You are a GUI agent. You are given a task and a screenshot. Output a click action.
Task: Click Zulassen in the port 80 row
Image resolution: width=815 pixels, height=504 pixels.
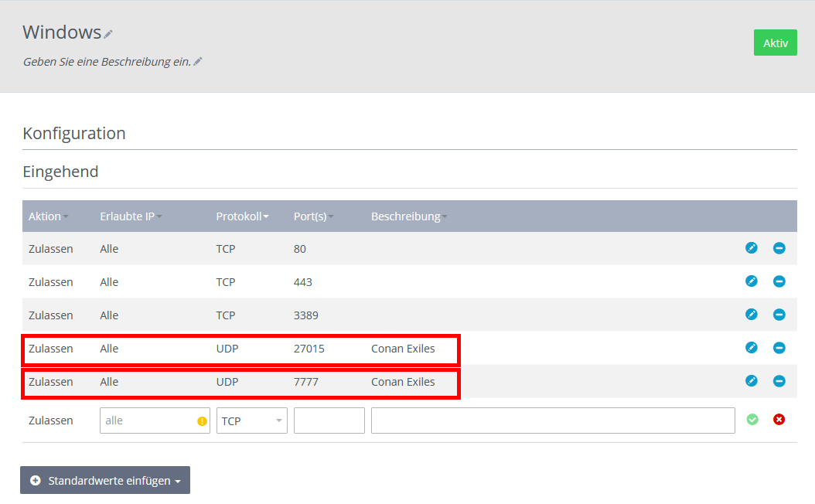[x=50, y=249]
